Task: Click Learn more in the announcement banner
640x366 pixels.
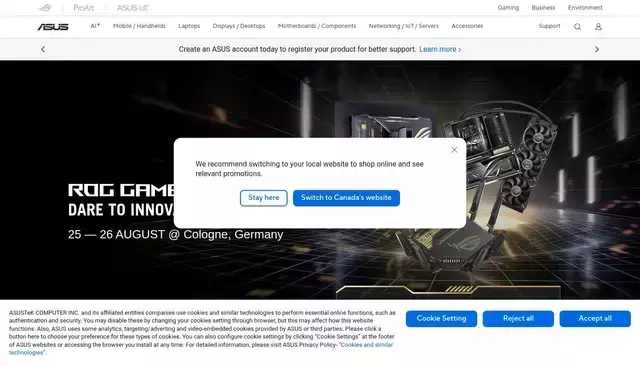Action: click(x=440, y=49)
